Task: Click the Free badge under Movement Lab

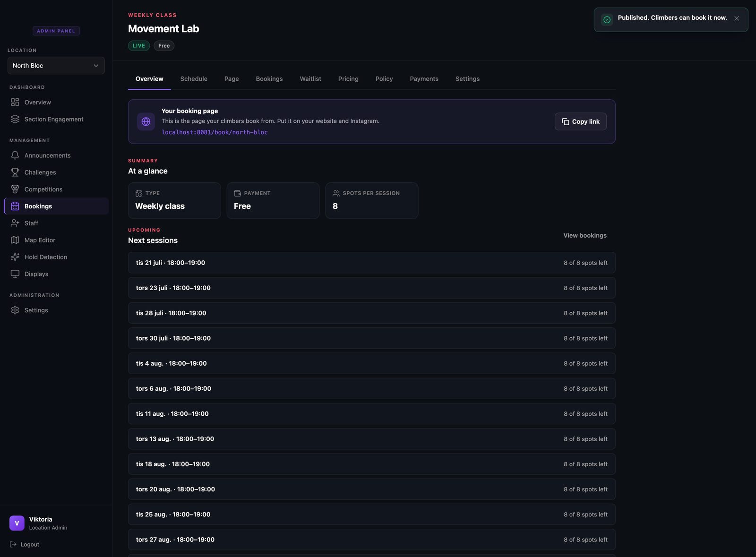Action: 164,46
